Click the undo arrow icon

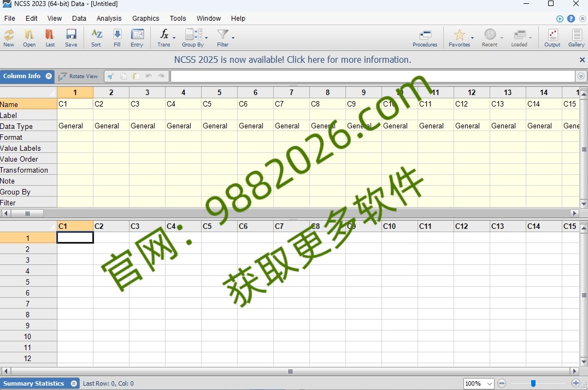pos(149,76)
